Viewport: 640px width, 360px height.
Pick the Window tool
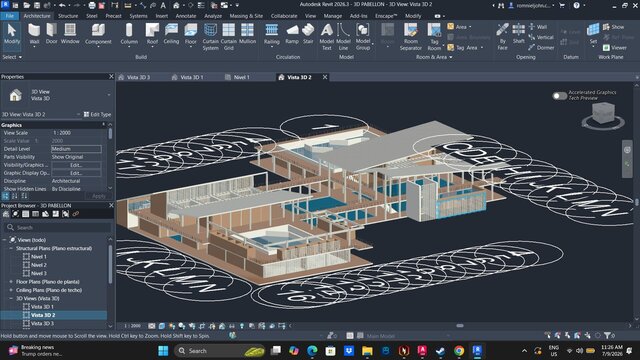coord(70,34)
